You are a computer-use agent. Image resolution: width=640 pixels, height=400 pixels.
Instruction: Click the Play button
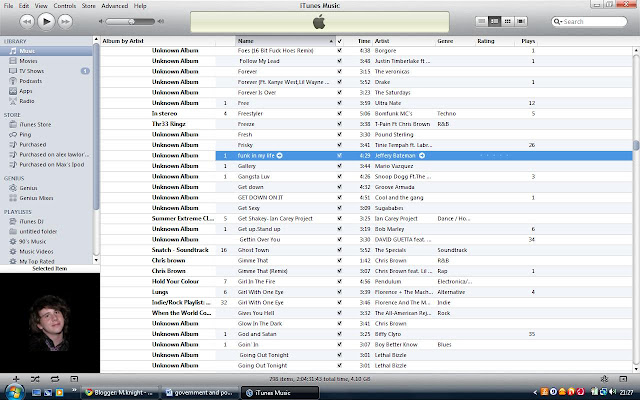tap(46, 21)
